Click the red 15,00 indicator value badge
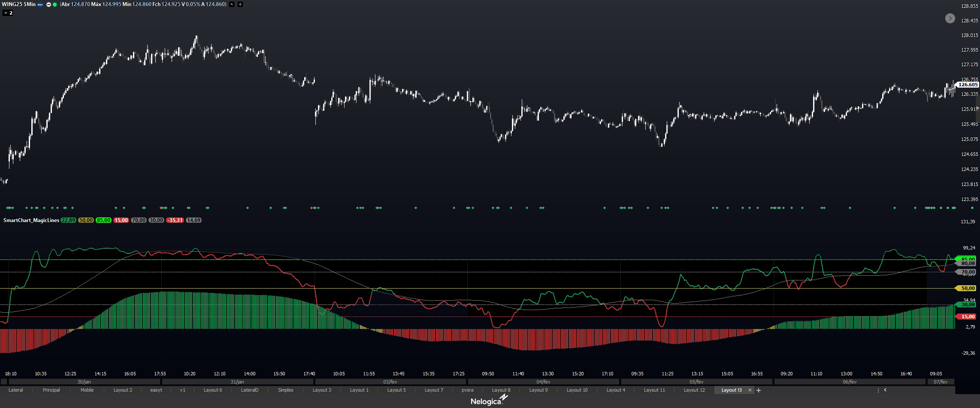The height and width of the screenshot is (408, 980). [x=121, y=220]
